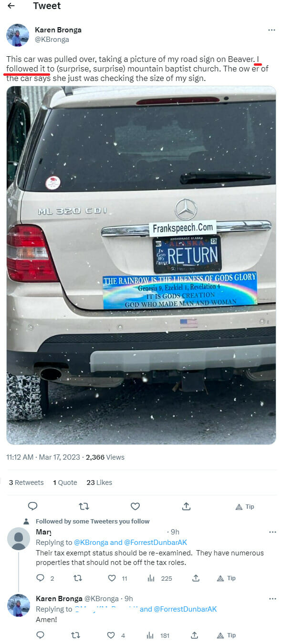Open Karen Bronga's profile picture at the top

[18, 35]
